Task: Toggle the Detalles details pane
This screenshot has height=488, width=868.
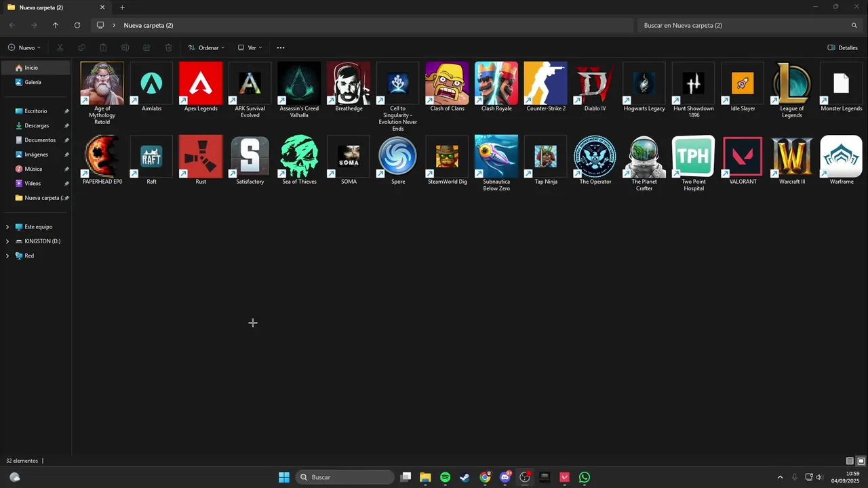Action: pyautogui.click(x=843, y=47)
